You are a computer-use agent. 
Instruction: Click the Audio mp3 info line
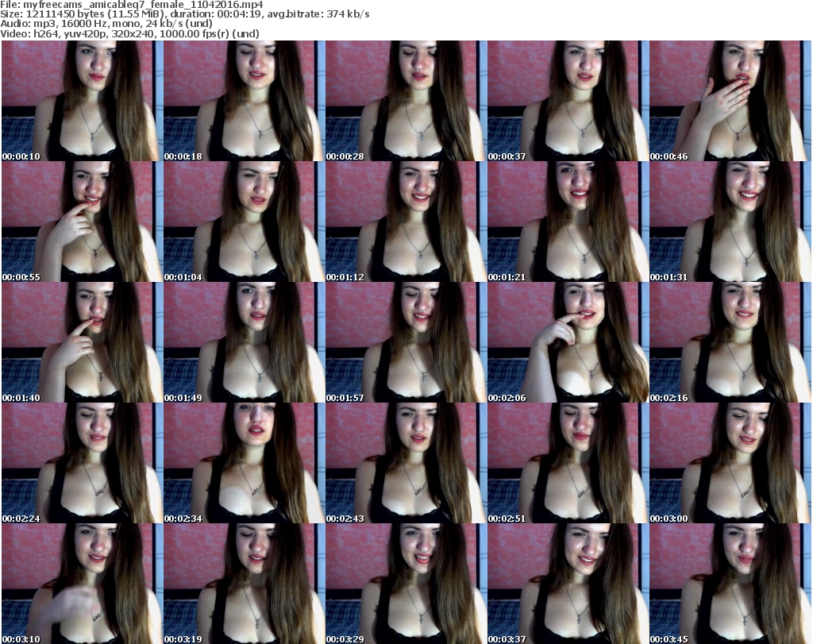[106, 24]
